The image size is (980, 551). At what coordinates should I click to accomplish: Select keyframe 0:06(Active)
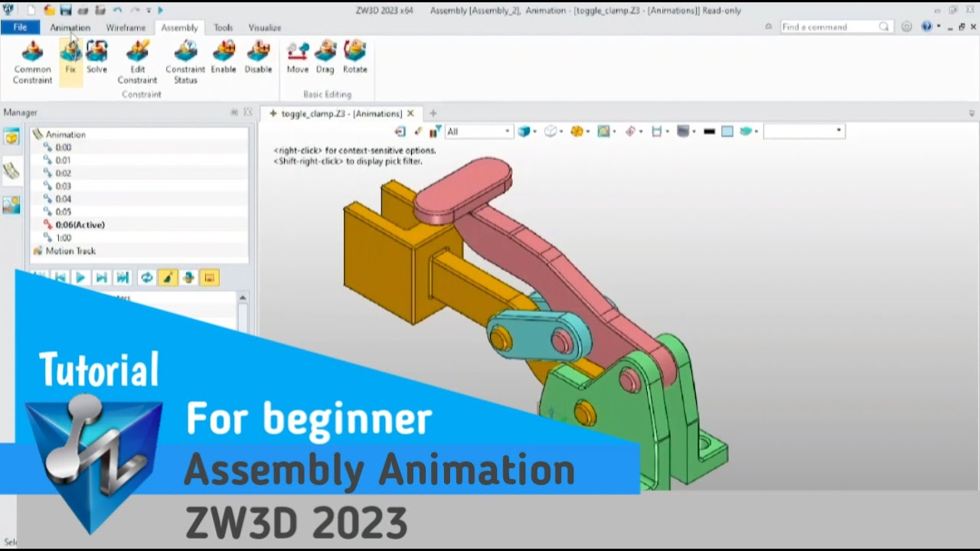pyautogui.click(x=80, y=225)
